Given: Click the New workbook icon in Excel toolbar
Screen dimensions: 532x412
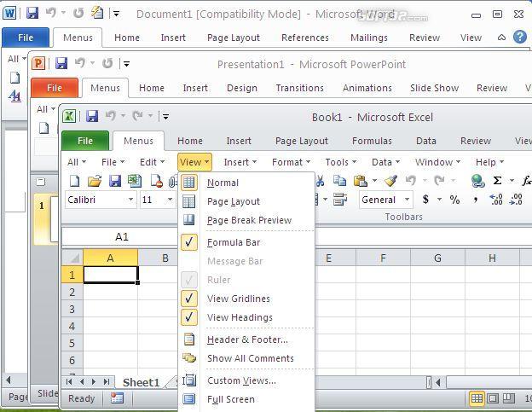Looking at the screenshot, I should (x=74, y=181).
